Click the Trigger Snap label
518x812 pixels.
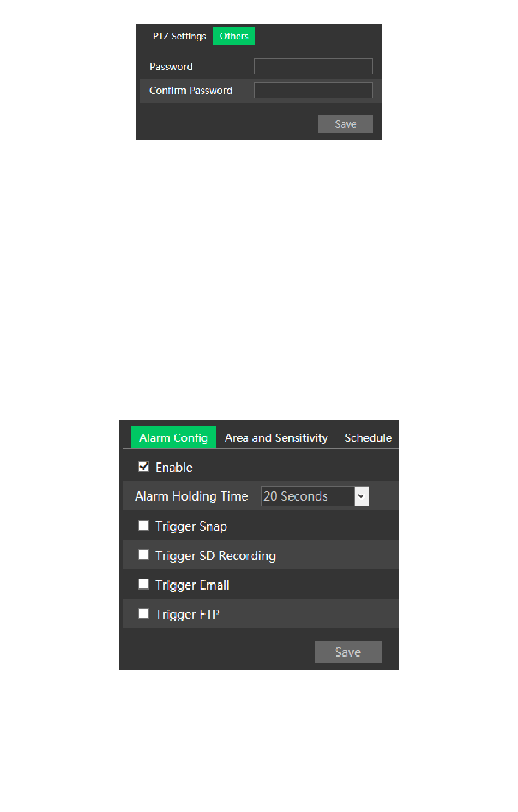[x=191, y=526]
